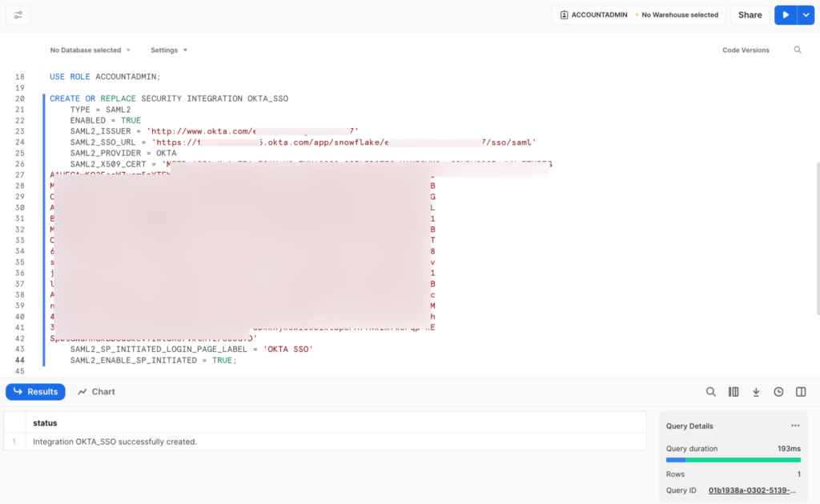Open worksheet filters in top-left corner
This screenshot has width=820, height=504.
[x=18, y=14]
